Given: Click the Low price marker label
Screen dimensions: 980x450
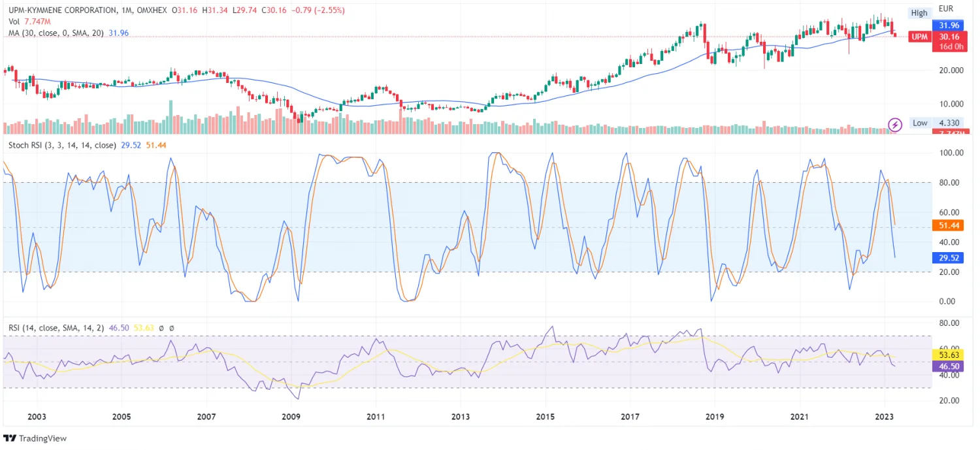Looking at the screenshot, I should tap(920, 123).
